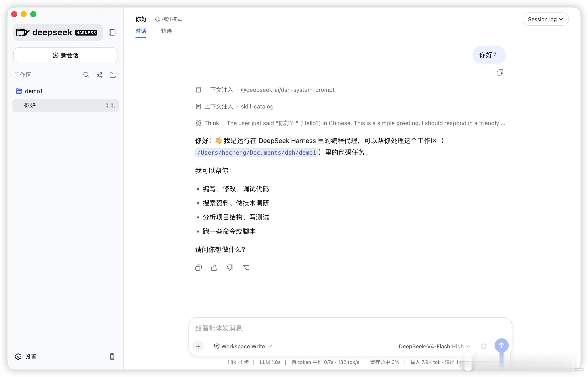Expand the Think reasoning row
The height and width of the screenshot is (377, 588).
[x=350, y=123]
